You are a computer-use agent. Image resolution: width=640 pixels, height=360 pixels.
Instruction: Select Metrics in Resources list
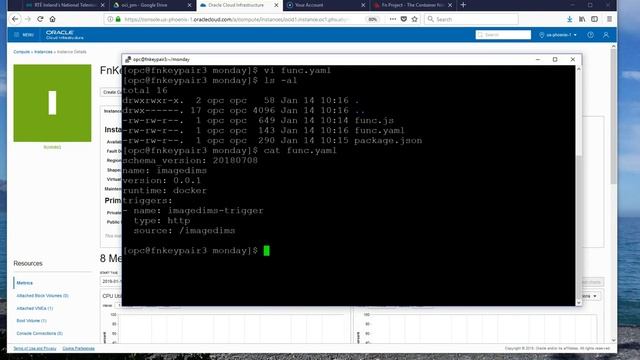24,283
